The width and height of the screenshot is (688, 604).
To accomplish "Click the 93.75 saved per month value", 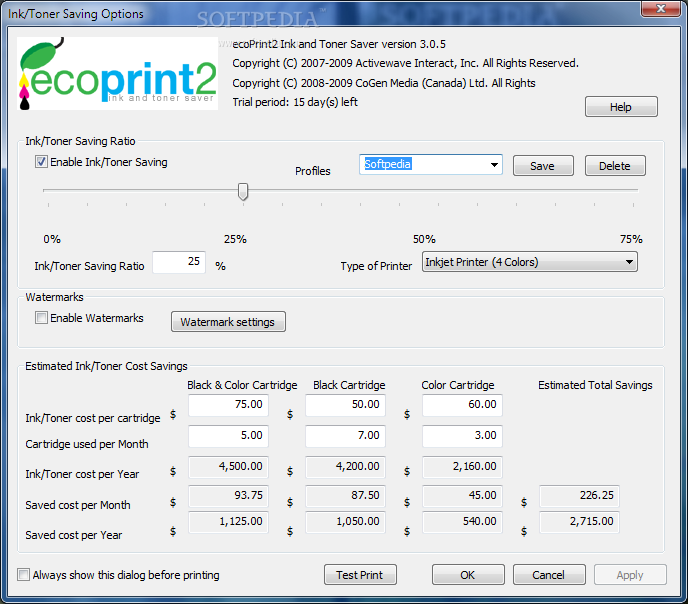I will (x=228, y=496).
